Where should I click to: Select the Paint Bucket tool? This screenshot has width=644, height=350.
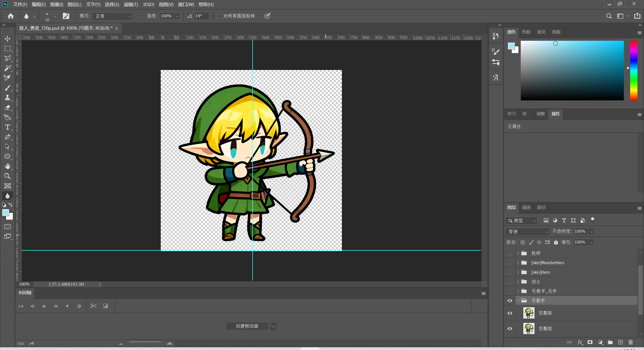[7, 117]
